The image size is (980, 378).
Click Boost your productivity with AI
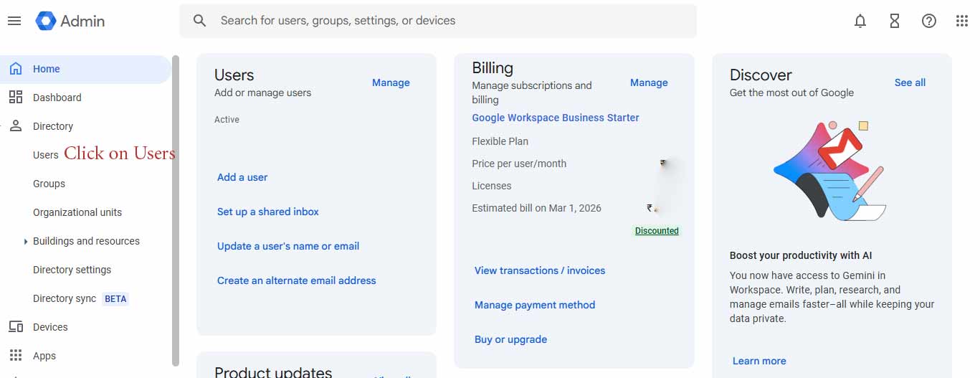(x=801, y=255)
